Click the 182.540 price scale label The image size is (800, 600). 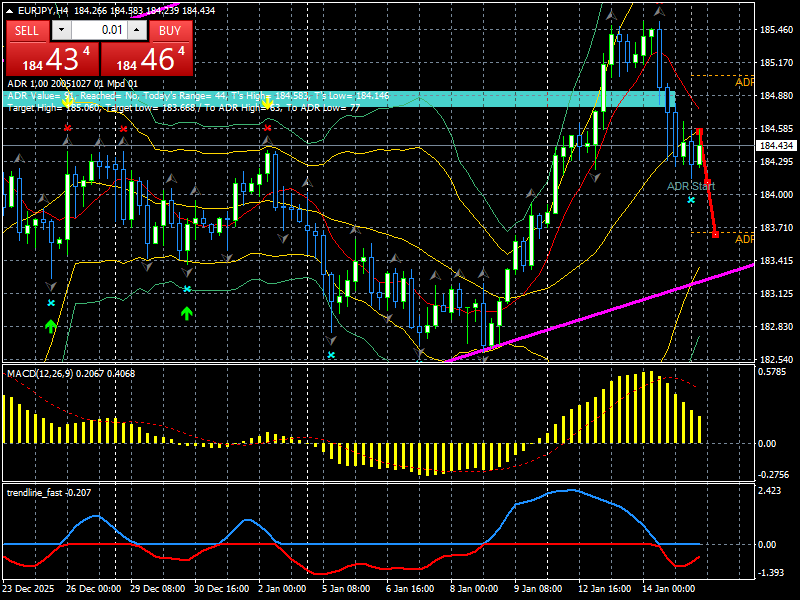pos(777,359)
